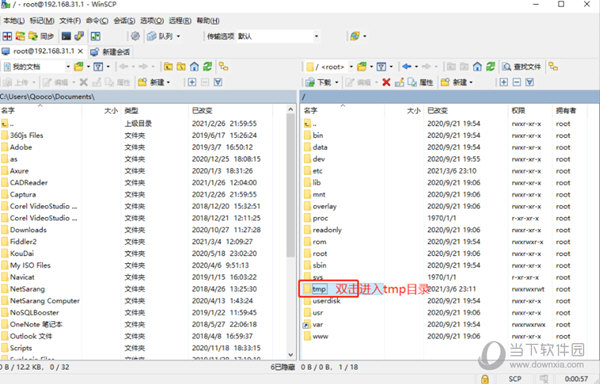Image resolution: width=600 pixels, height=384 pixels.
Task: Open the 帮助(H) menu
Action: (x=208, y=20)
